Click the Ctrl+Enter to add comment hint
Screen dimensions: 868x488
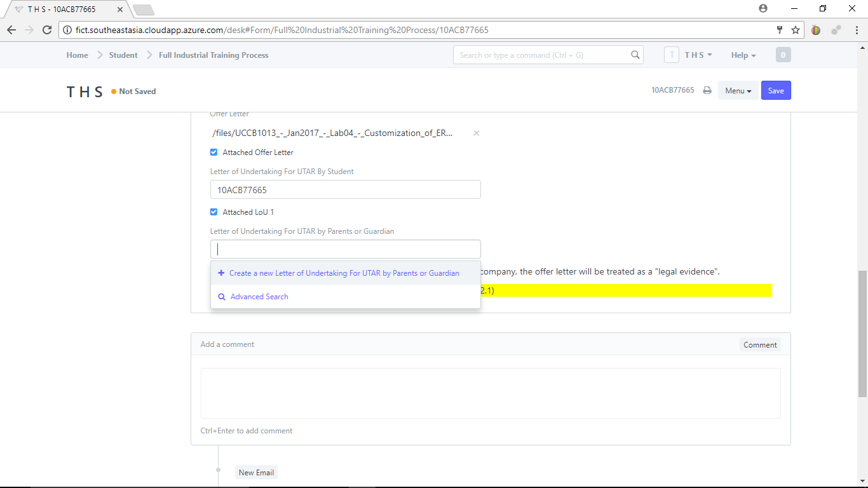247,431
